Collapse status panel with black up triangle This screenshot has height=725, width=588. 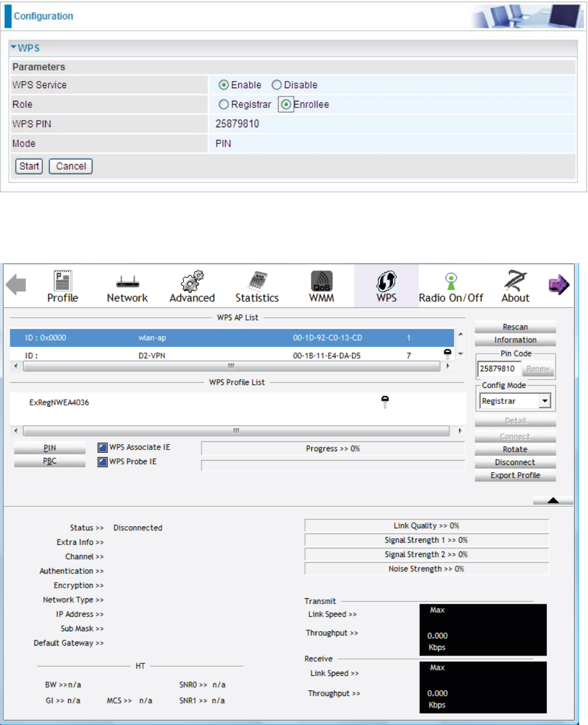[x=553, y=500]
